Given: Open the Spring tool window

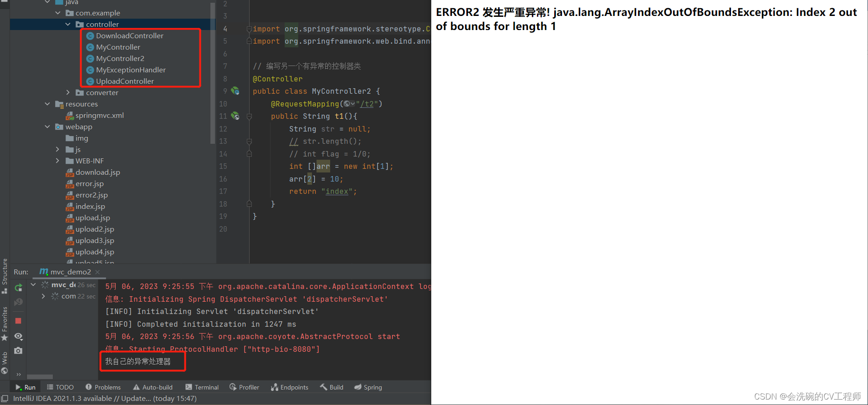Looking at the screenshot, I should (368, 387).
